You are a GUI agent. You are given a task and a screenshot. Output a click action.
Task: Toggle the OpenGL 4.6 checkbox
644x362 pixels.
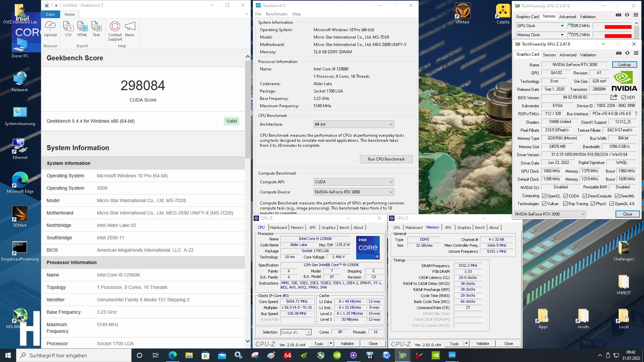point(611,204)
